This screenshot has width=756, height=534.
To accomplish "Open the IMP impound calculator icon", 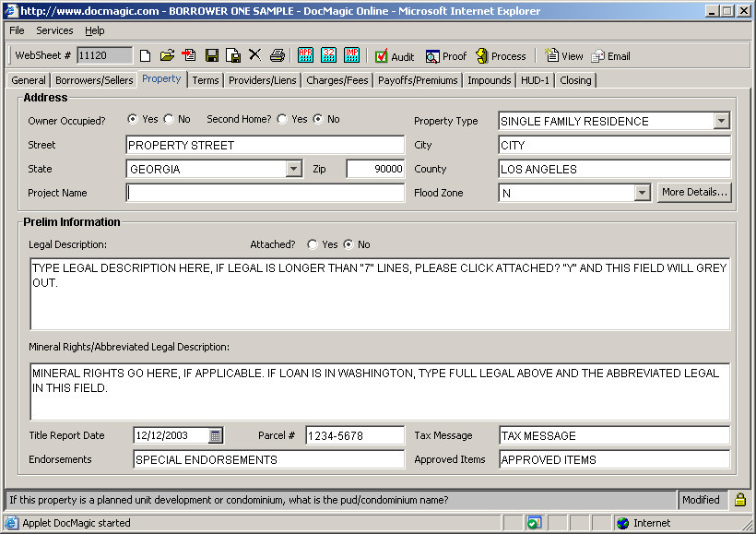I will click(352, 55).
